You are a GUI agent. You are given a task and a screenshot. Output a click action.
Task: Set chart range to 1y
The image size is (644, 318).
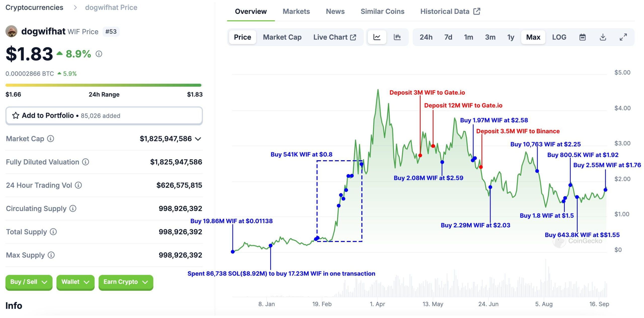(x=511, y=37)
